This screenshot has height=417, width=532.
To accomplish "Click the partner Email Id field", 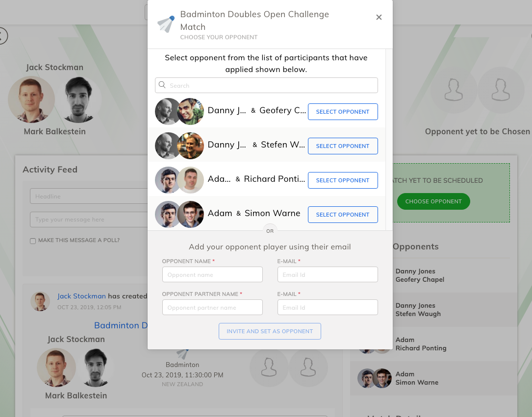I will 328,307.
